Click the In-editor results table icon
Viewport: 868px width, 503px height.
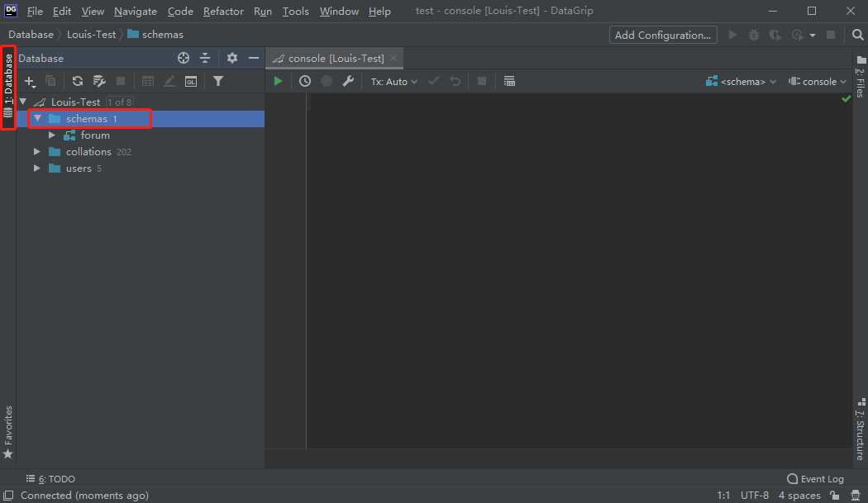[x=509, y=81]
